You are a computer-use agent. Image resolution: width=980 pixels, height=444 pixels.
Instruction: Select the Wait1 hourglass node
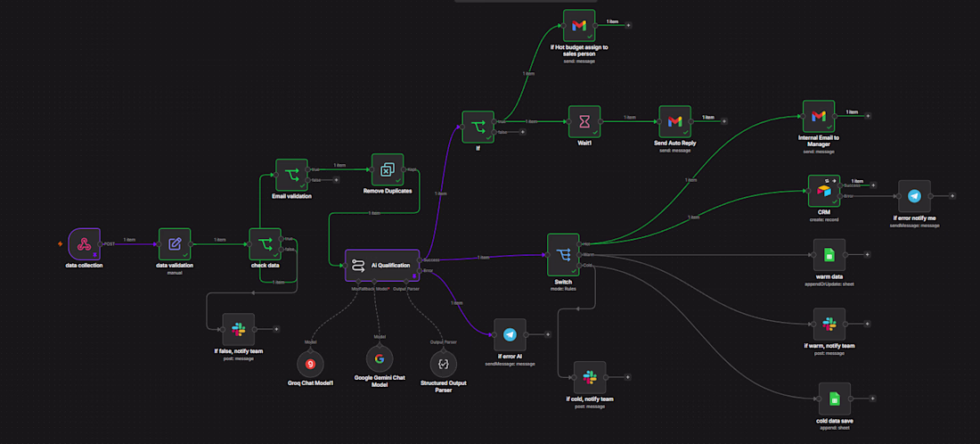coord(584,121)
